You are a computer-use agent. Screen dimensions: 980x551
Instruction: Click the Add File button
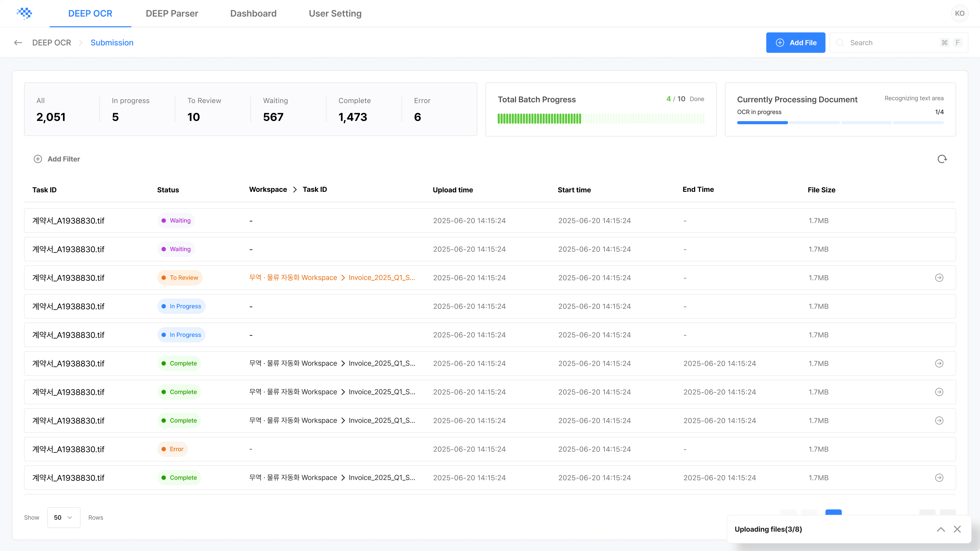pos(795,43)
